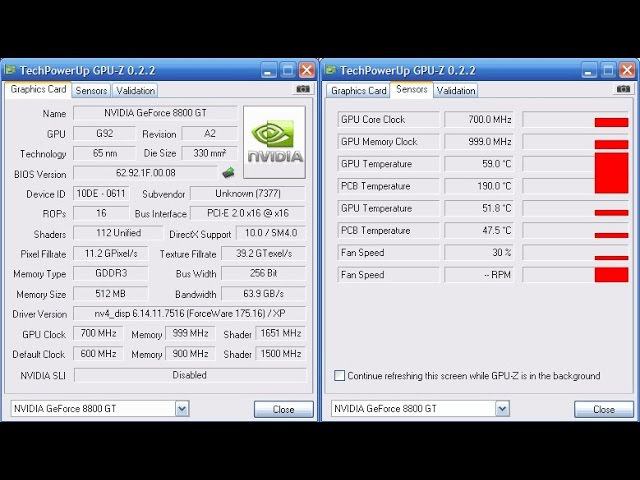Click GPU Memory Clock red graph bar
640x480 pixels.
pos(611,144)
